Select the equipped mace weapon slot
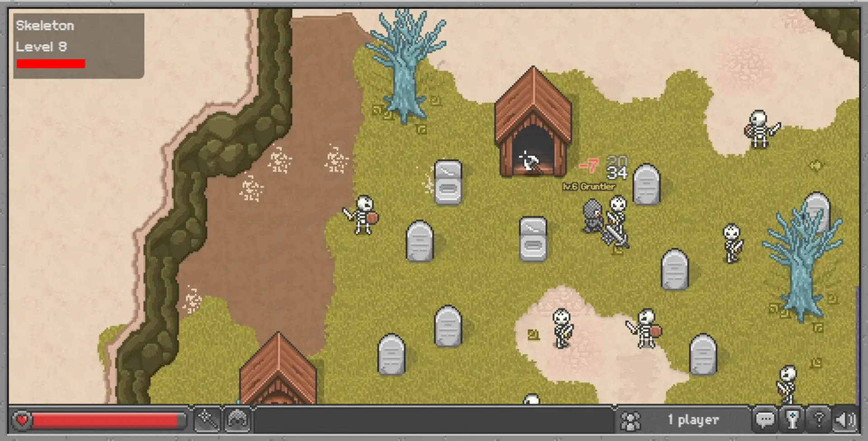The width and height of the screenshot is (868, 441). pos(207,420)
